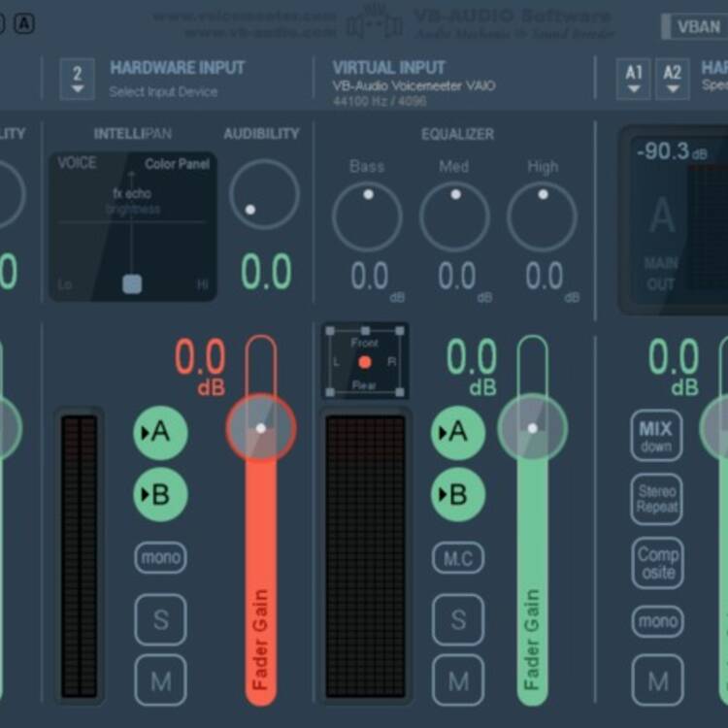This screenshot has width=728, height=728.
Task: Toggle mono on hardware input strip
Action: coord(160,557)
